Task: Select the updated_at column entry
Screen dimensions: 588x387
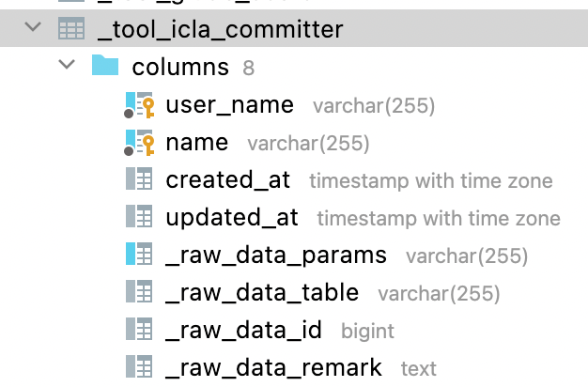Action: point(232,217)
